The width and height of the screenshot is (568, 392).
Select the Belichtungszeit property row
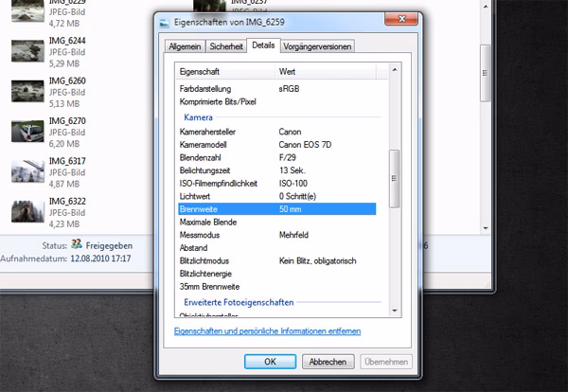[277, 170]
